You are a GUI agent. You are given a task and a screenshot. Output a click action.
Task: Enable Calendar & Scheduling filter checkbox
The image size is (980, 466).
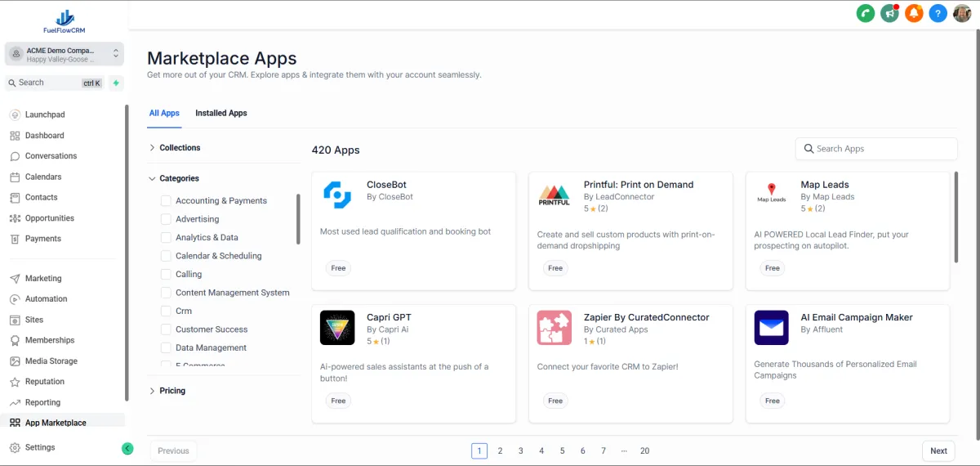166,256
